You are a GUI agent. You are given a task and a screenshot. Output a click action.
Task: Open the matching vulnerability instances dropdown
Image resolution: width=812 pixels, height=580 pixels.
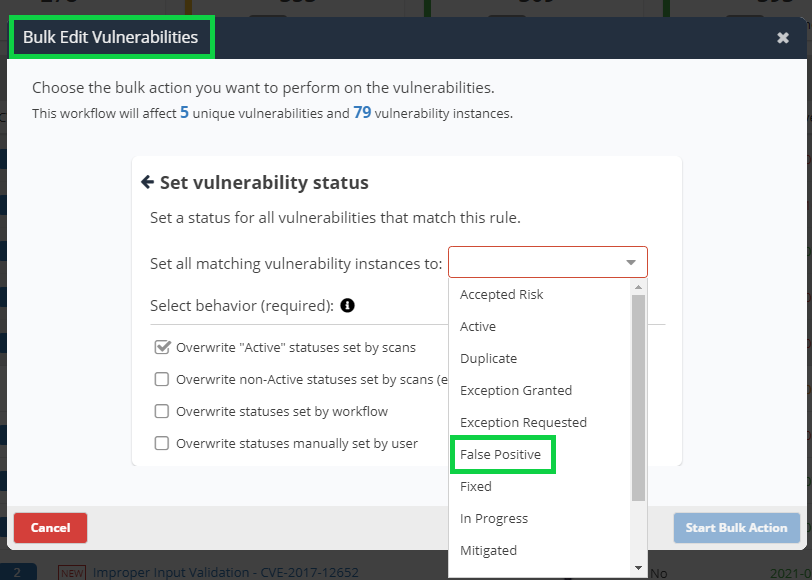[548, 261]
